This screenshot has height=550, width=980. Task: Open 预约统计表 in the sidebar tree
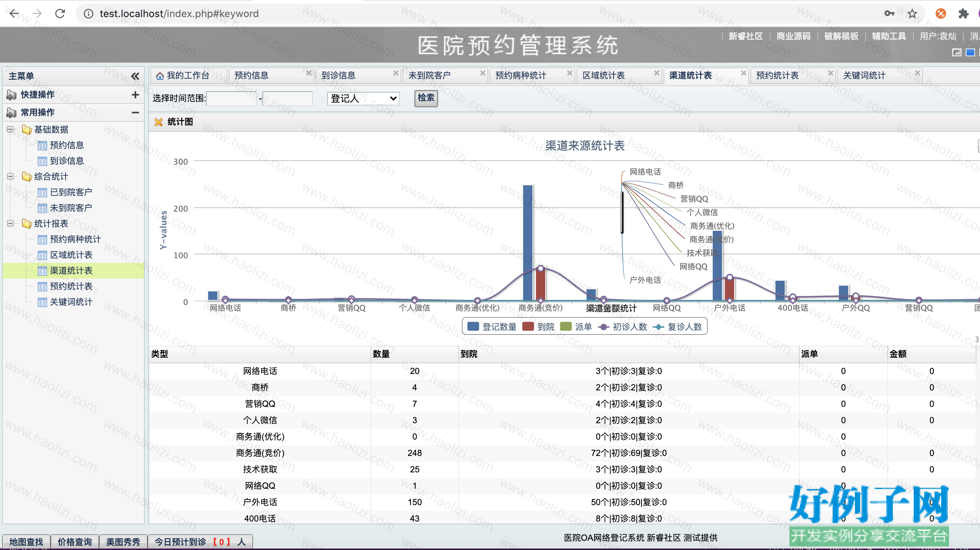(71, 286)
